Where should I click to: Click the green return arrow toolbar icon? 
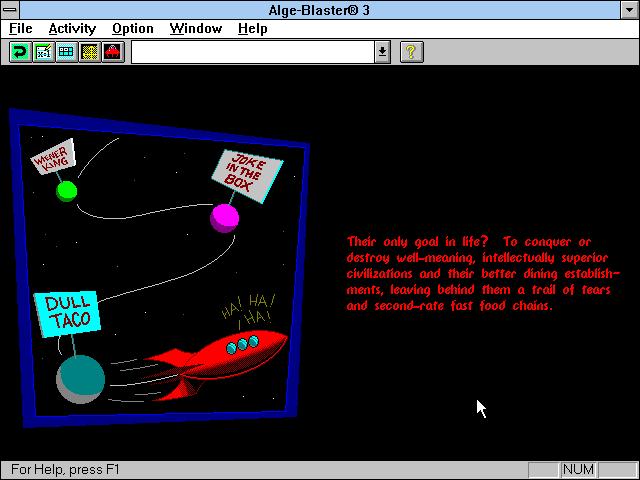[x=20, y=52]
